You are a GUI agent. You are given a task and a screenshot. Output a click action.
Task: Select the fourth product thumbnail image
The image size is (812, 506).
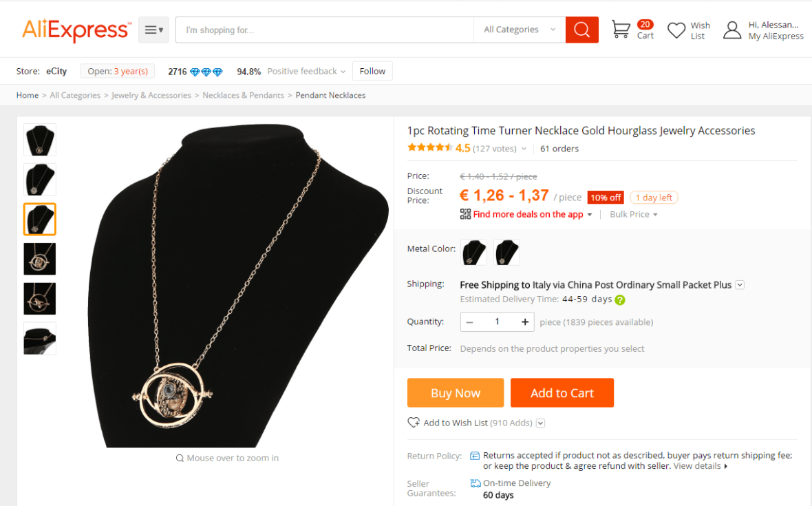pos(40,259)
